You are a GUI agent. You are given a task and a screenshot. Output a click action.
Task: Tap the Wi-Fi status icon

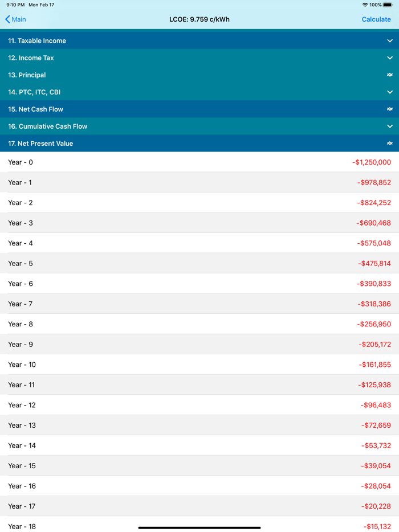click(365, 5)
